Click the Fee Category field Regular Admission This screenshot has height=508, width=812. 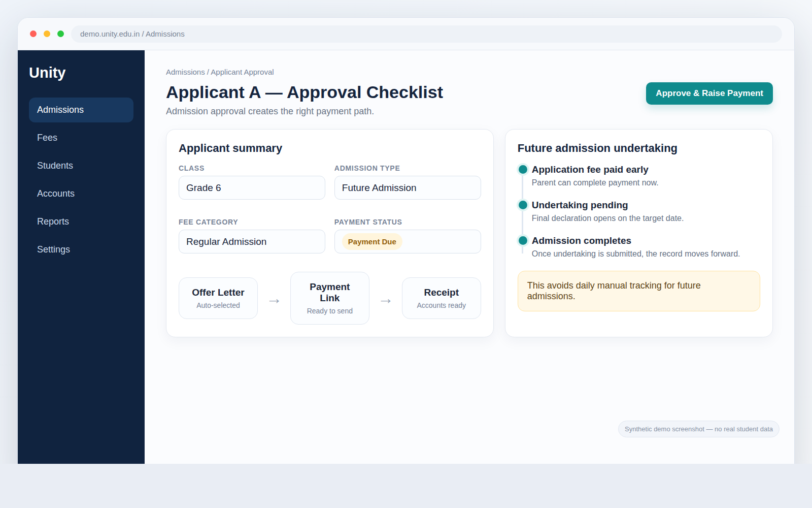click(252, 242)
